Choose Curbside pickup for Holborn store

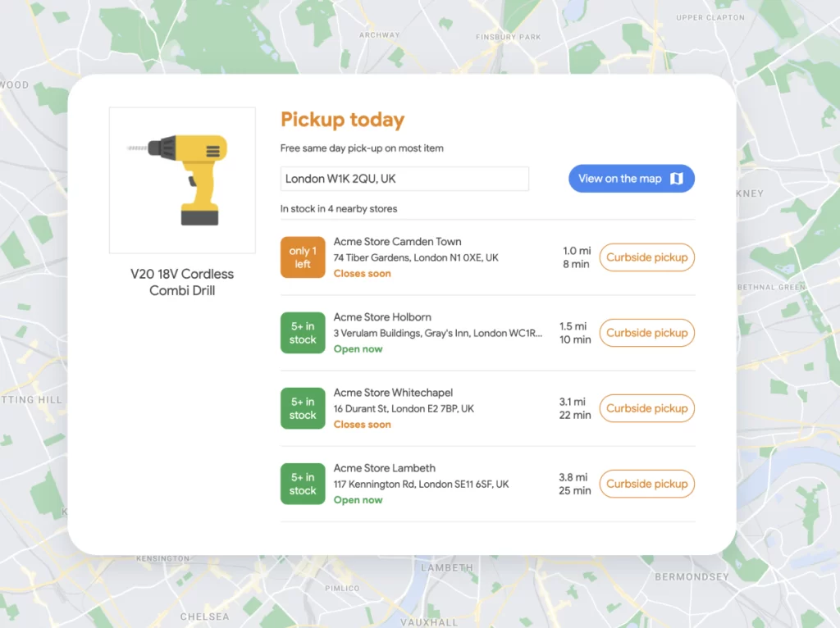click(x=646, y=333)
